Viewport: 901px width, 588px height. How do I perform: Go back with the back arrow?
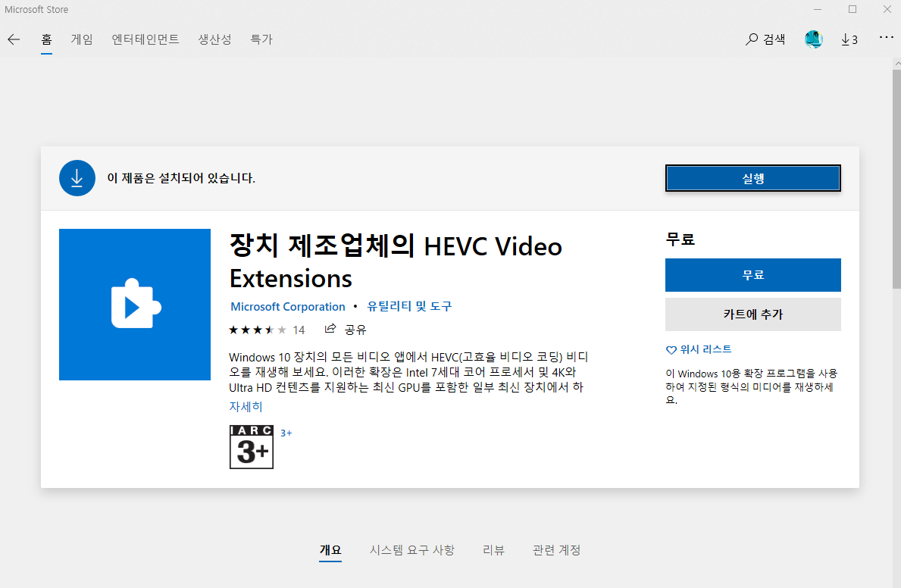(14, 39)
